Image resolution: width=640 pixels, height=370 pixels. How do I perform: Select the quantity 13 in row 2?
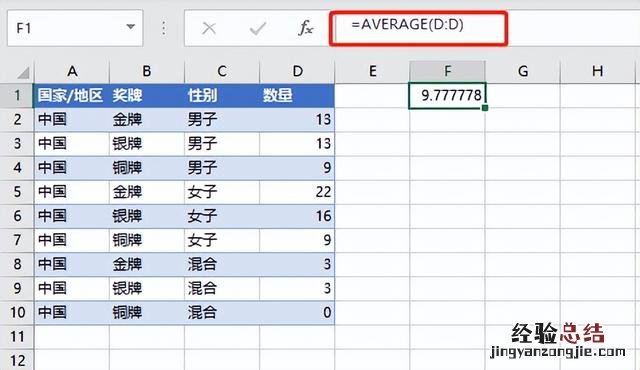[x=297, y=120]
